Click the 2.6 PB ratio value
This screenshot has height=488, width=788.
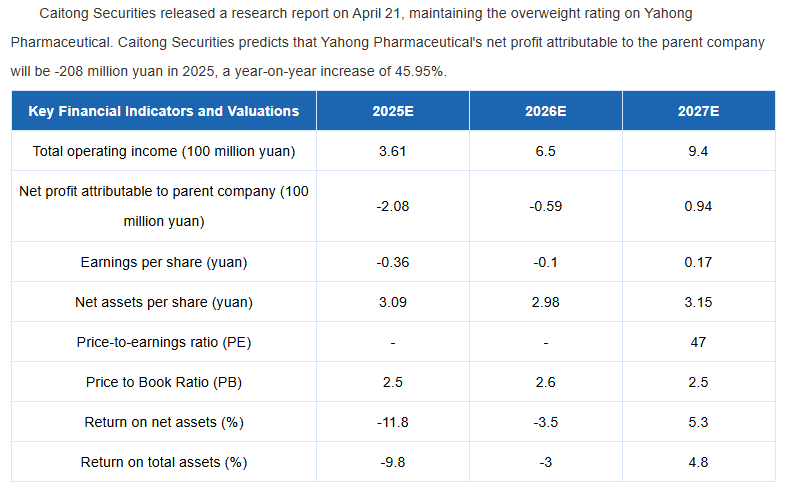[546, 382]
